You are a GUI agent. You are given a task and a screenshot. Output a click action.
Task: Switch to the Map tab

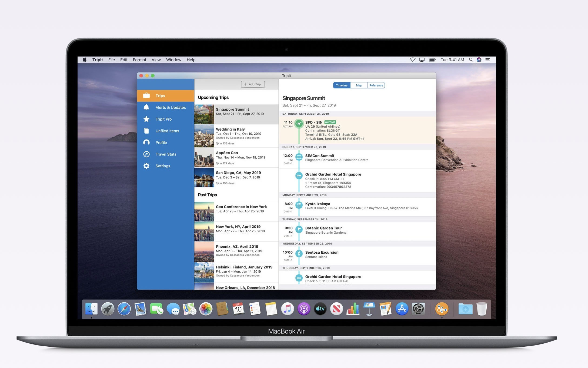coord(359,85)
